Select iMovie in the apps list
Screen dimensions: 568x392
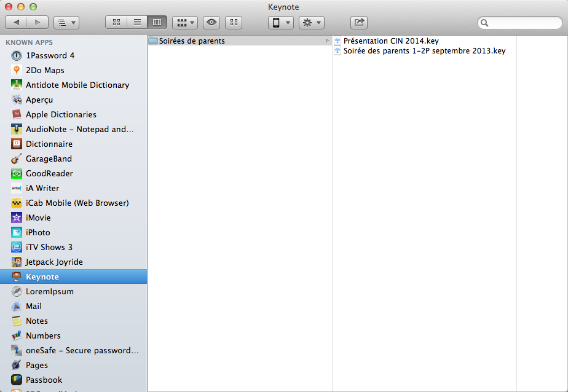pos(74,218)
